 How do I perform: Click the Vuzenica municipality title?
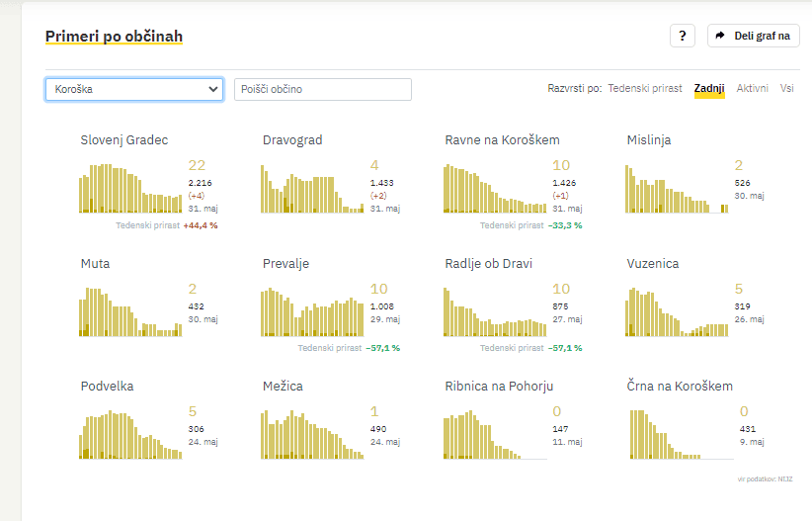click(653, 264)
